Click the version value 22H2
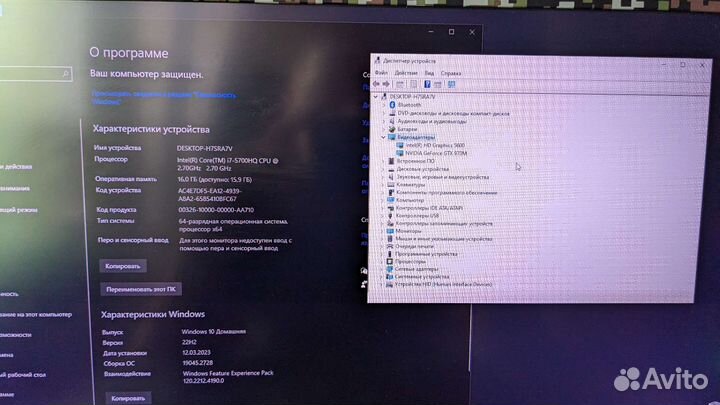The height and width of the screenshot is (405, 720). (x=189, y=342)
